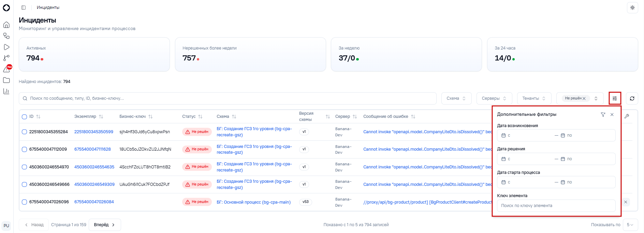Sort by Сообщение об ошибке column
644x233 pixels.
coord(413,116)
